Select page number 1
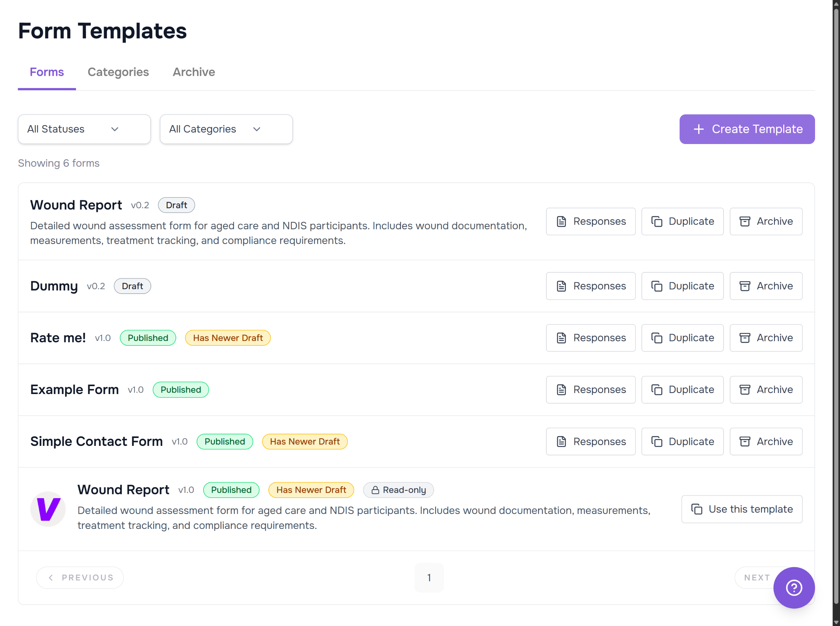This screenshot has height=626, width=840. [429, 577]
